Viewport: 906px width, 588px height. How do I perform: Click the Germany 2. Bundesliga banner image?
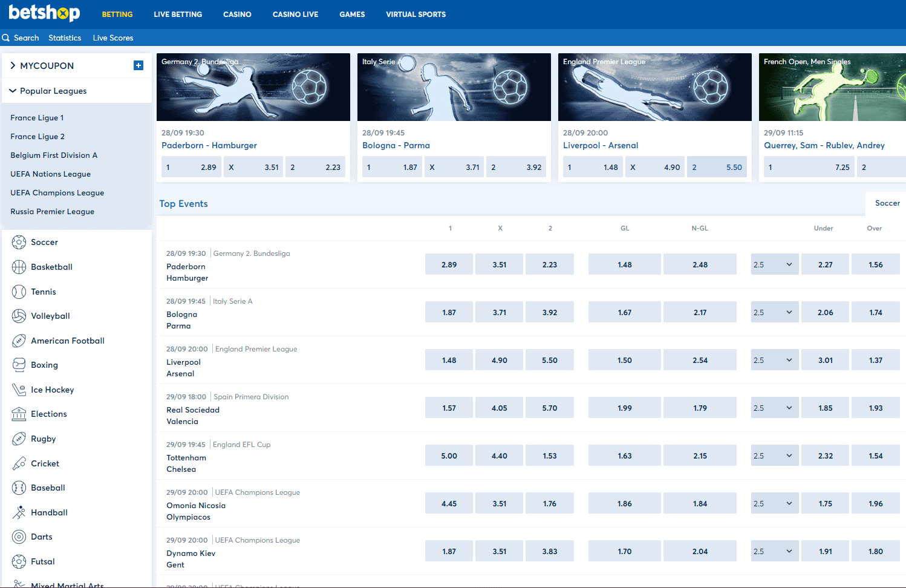pos(253,87)
